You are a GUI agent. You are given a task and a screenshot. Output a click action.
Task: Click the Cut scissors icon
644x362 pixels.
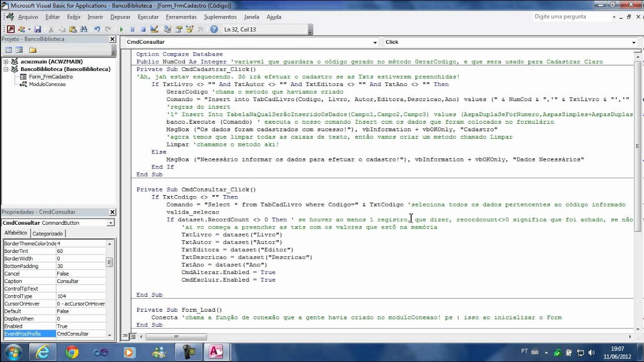(51, 29)
